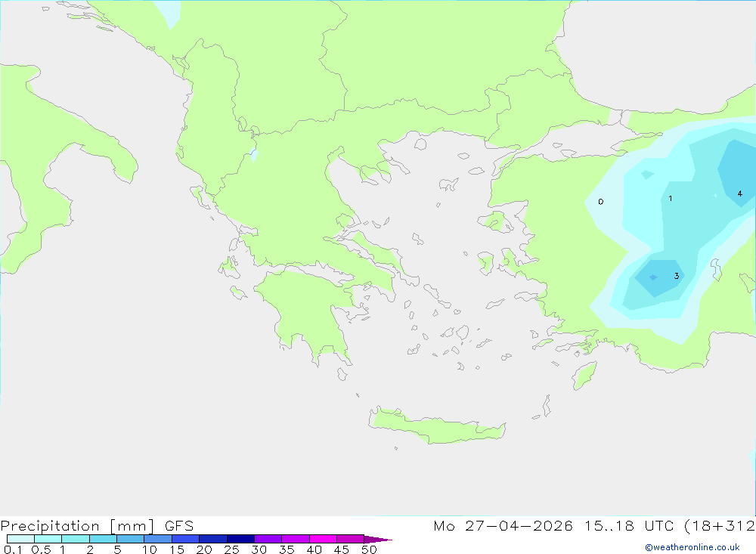Click the dark blue 20-25 legend swatch

pos(212,539)
